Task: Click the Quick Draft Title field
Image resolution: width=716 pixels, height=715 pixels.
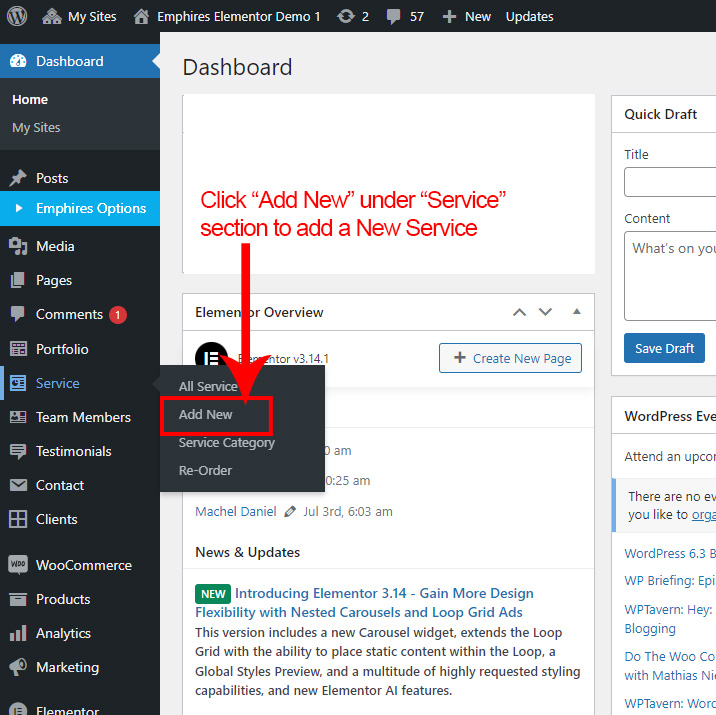Action: click(670, 182)
